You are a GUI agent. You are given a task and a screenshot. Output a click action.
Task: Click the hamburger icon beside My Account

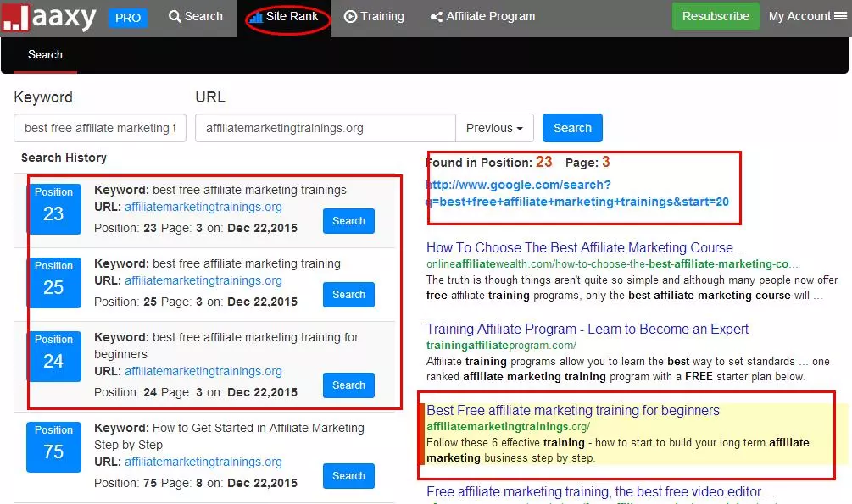coord(841,16)
